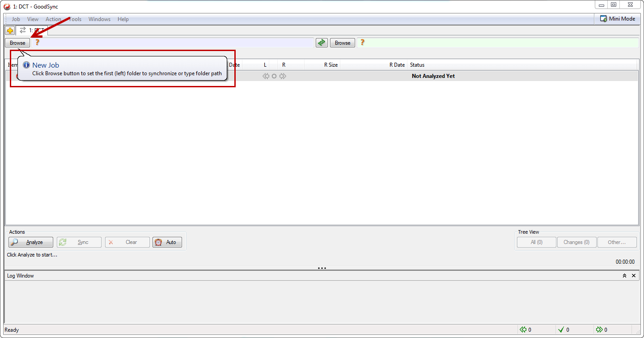This screenshot has width=644, height=338.
Task: Click the Status column header
Action: click(523, 65)
